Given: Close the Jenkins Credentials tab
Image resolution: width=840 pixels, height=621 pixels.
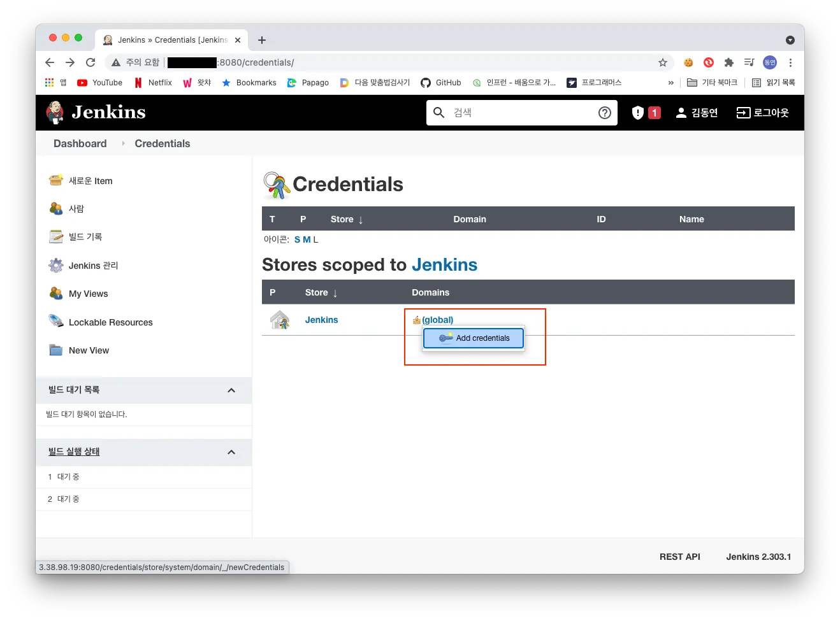Looking at the screenshot, I should click(238, 40).
